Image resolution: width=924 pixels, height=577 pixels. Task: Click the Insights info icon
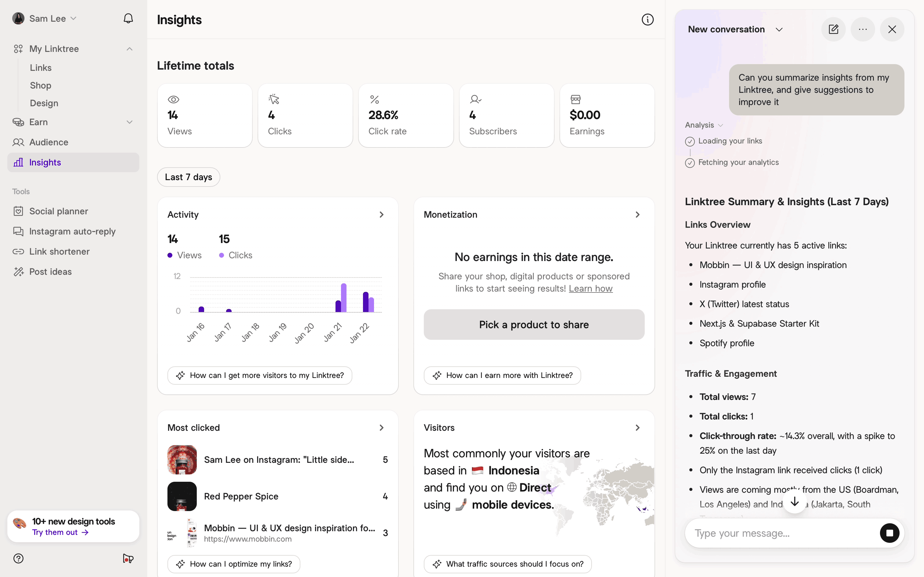[647, 20]
